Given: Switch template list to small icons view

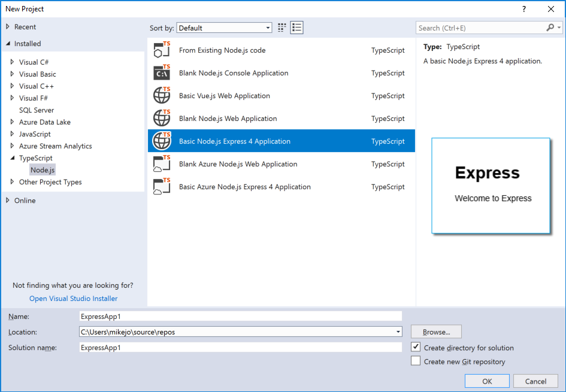Looking at the screenshot, I should coord(281,27).
